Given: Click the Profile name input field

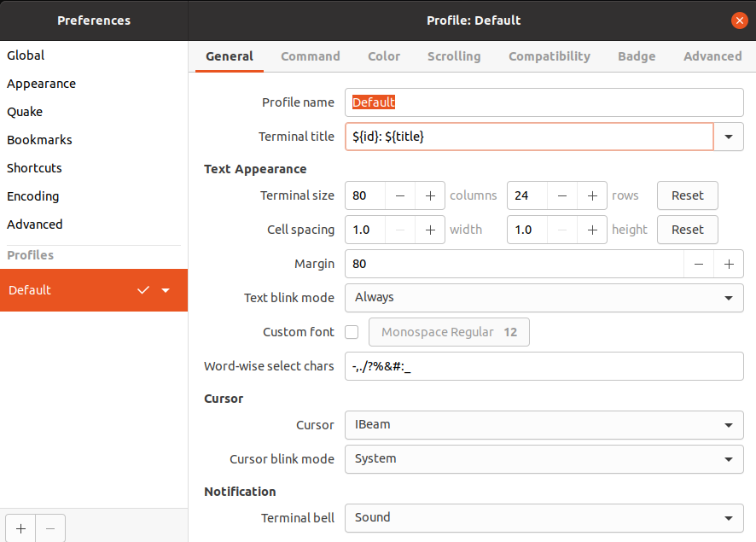Looking at the screenshot, I should [x=544, y=102].
